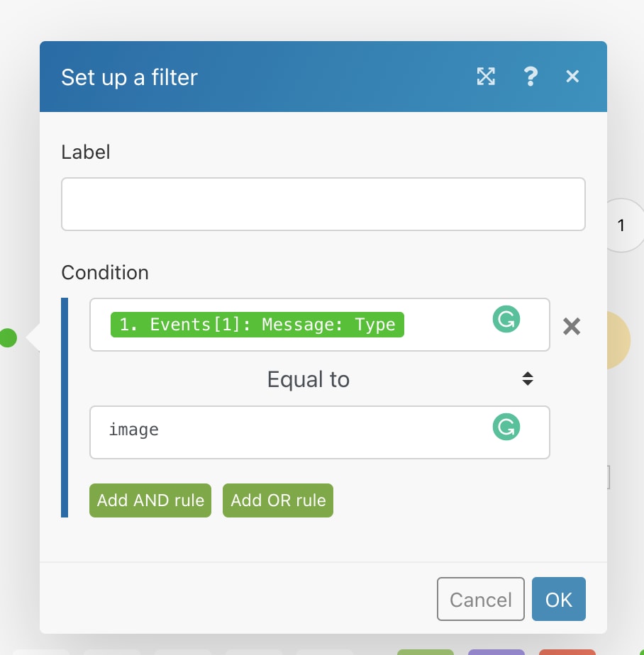Screen dimensions: 644x655
Task: Confirm the filter with the OK button
Action: point(559,599)
